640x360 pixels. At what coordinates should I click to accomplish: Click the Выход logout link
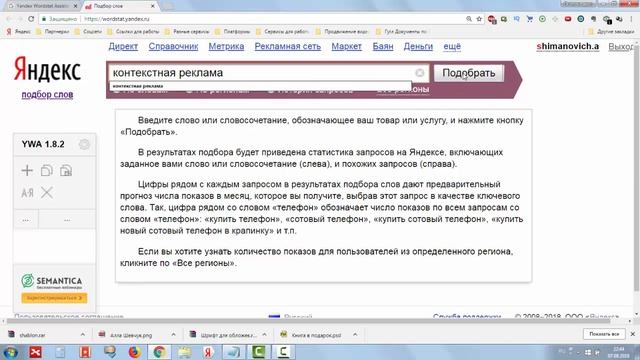point(621,47)
